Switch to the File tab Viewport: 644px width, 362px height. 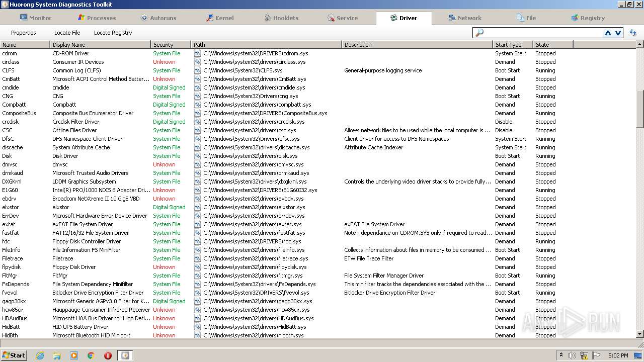(526, 18)
